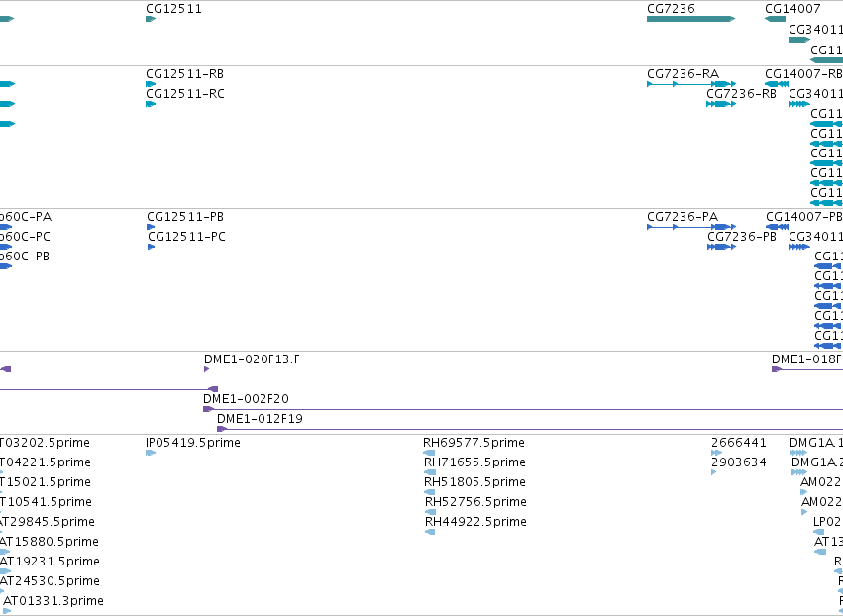The height and width of the screenshot is (616, 843).
Task: Select protein CG12511-PB
Action: (x=185, y=217)
